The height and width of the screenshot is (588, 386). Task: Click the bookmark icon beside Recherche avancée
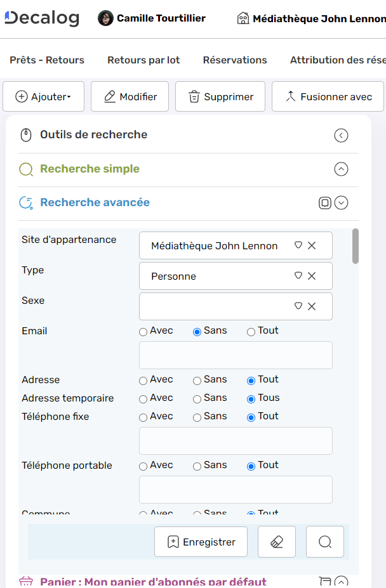tap(325, 202)
